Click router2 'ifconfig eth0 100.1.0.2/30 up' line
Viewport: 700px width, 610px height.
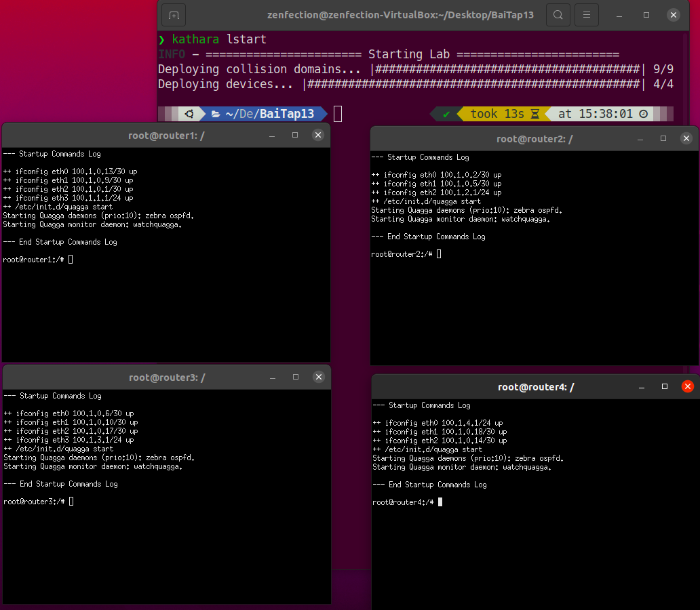[437, 175]
